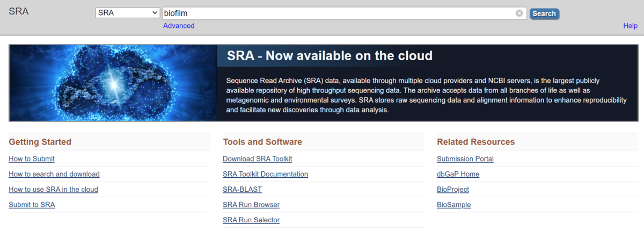Open the BioProject link

click(x=453, y=190)
